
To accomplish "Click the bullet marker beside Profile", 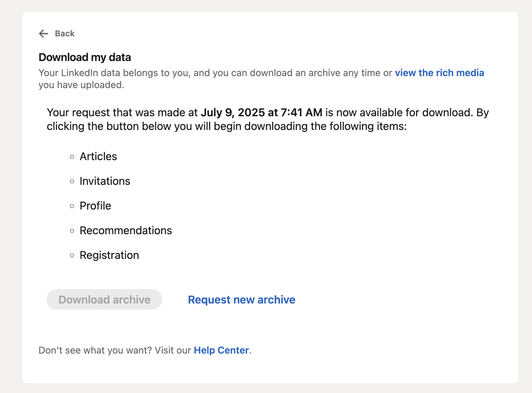I will pyautogui.click(x=72, y=206).
